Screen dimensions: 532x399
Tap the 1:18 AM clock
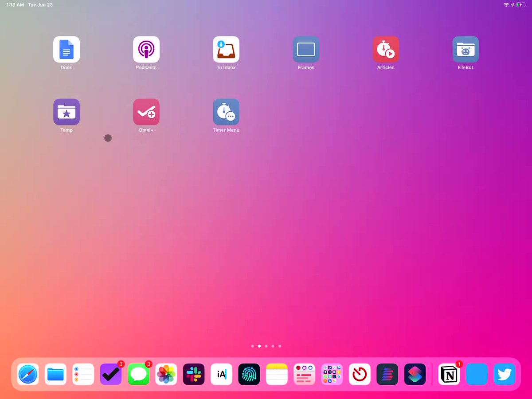(15, 5)
